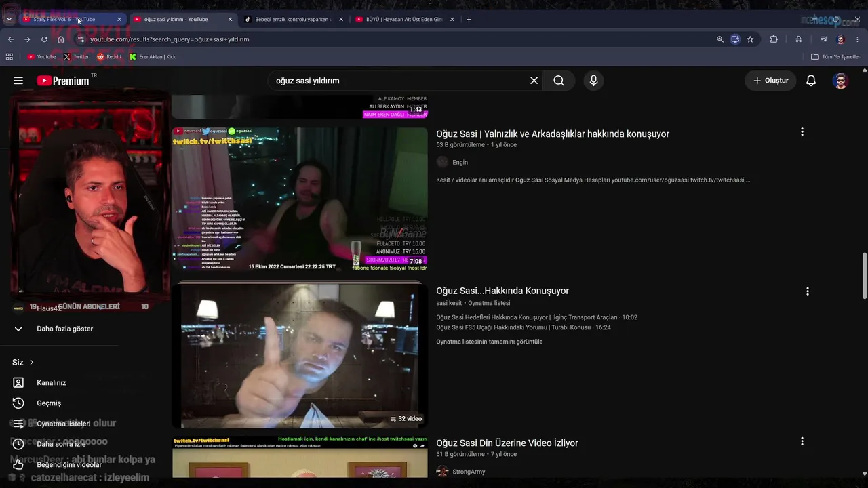Play the 7:08 Yalnızlık ve Arkadaşlıklar thumbnail

click(x=300, y=199)
